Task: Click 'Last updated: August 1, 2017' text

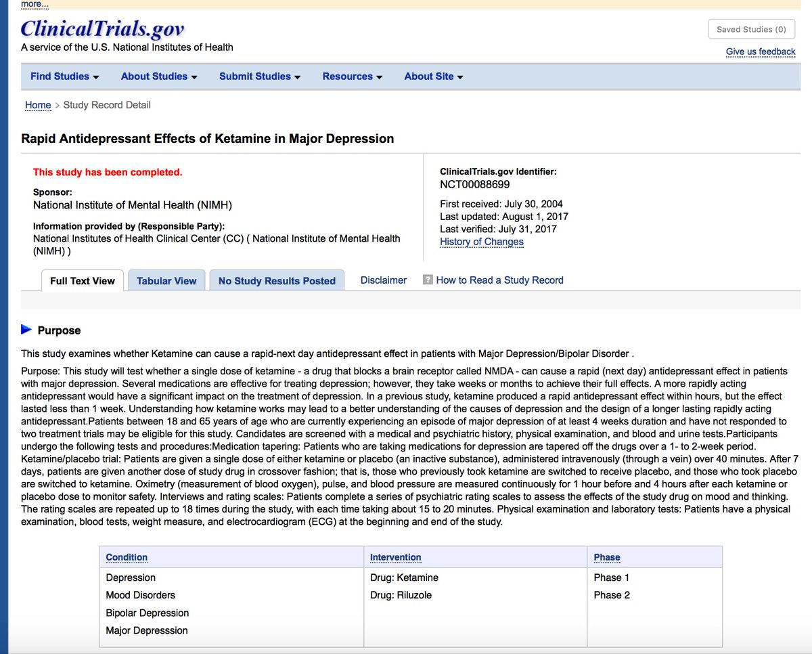Action: [x=504, y=217]
